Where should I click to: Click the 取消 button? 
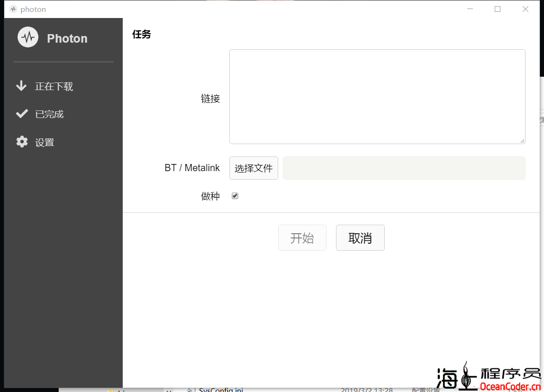pos(360,237)
